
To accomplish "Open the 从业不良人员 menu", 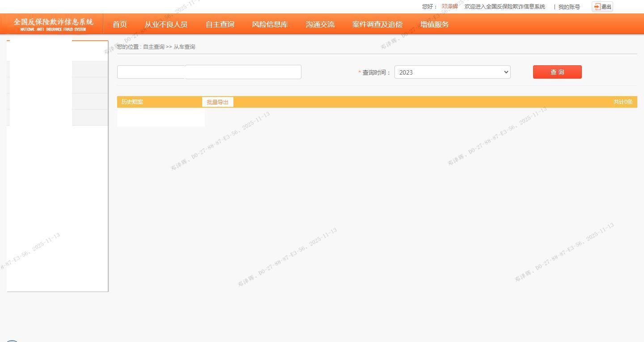I will 166,25.
